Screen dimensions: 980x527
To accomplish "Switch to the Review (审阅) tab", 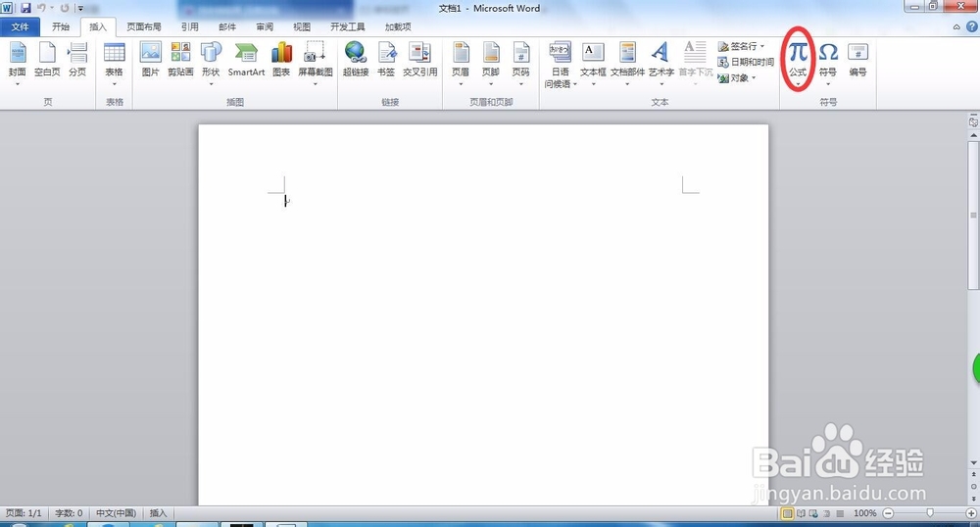I will tap(265, 26).
